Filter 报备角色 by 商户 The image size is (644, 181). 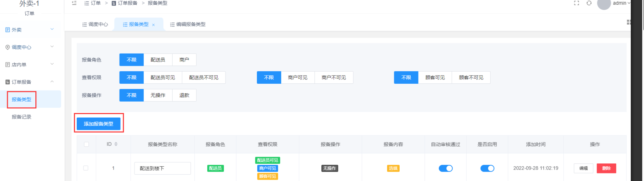point(184,60)
